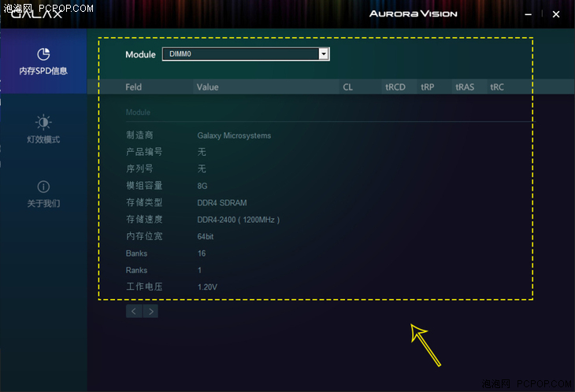Click the 内存位宽 memory width label
Image resolution: width=575 pixels, height=392 pixels.
[144, 236]
